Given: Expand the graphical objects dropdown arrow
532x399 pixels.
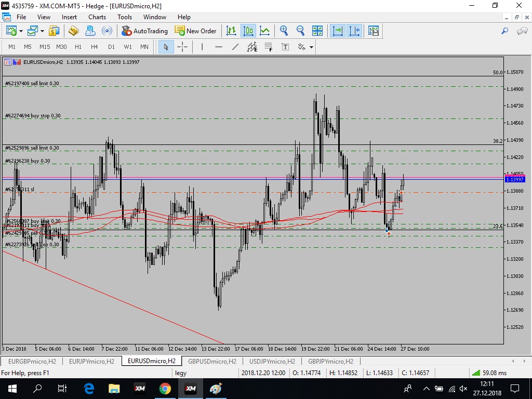Looking at the screenshot, I should click(x=311, y=47).
